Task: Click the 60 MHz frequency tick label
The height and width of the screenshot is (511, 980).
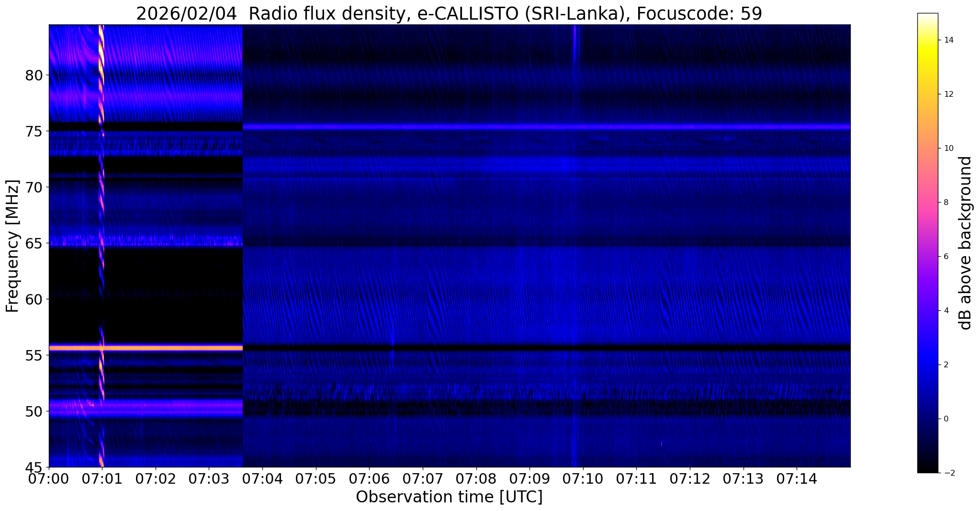Action: click(x=35, y=299)
